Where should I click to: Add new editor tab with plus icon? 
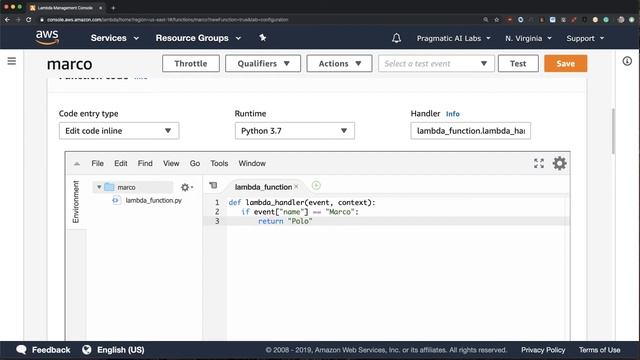pos(316,186)
